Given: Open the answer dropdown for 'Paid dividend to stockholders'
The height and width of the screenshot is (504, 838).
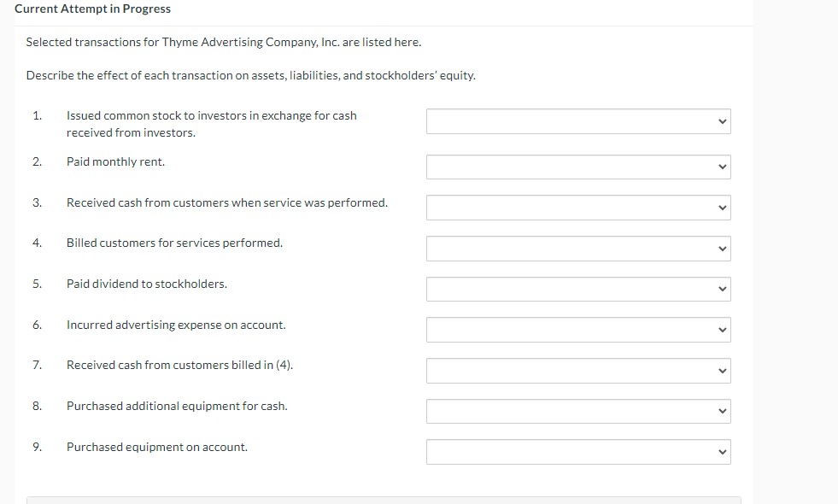Looking at the screenshot, I should (x=577, y=289).
